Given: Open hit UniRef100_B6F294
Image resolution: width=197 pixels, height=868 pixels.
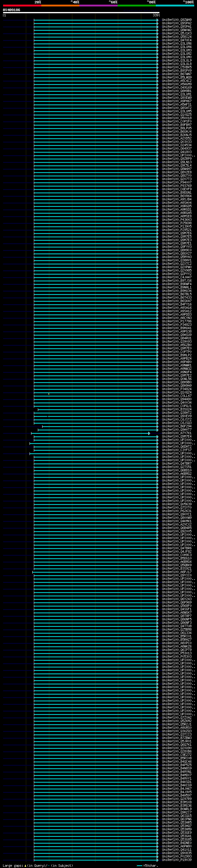Looking at the screenshot, I should pos(177,426).
